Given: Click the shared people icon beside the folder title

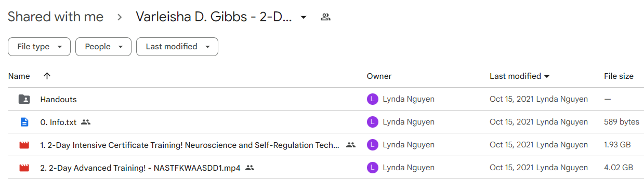Looking at the screenshot, I should coord(325,17).
